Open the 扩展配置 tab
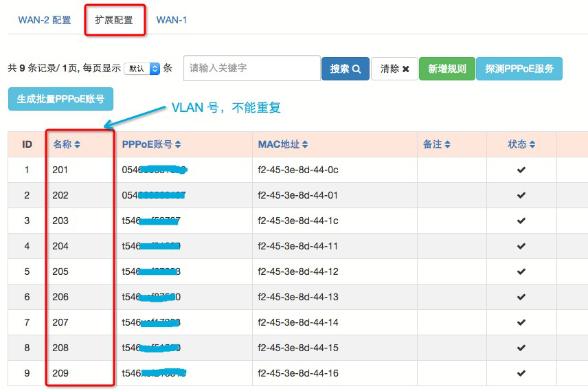Screen dimensions: 588x391 [114, 20]
